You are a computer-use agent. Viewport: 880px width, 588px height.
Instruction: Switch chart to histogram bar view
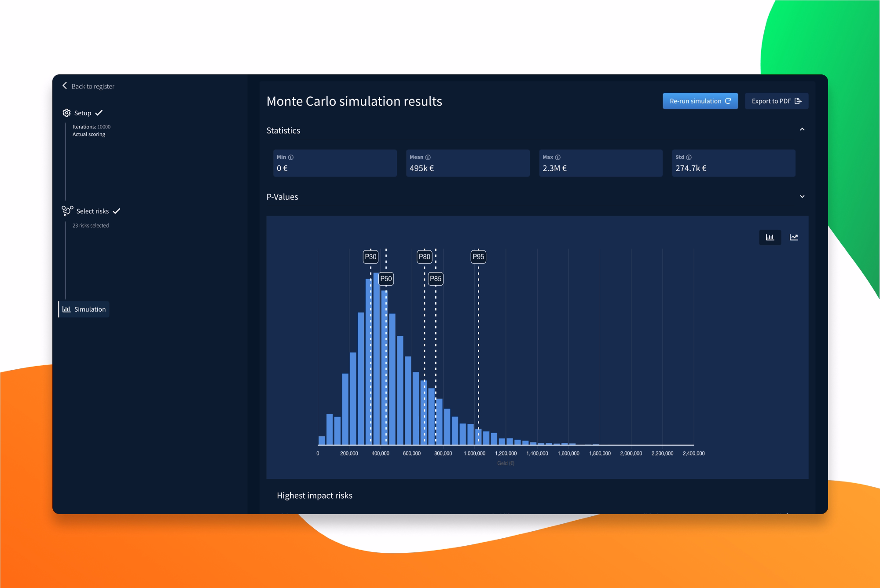pos(770,237)
